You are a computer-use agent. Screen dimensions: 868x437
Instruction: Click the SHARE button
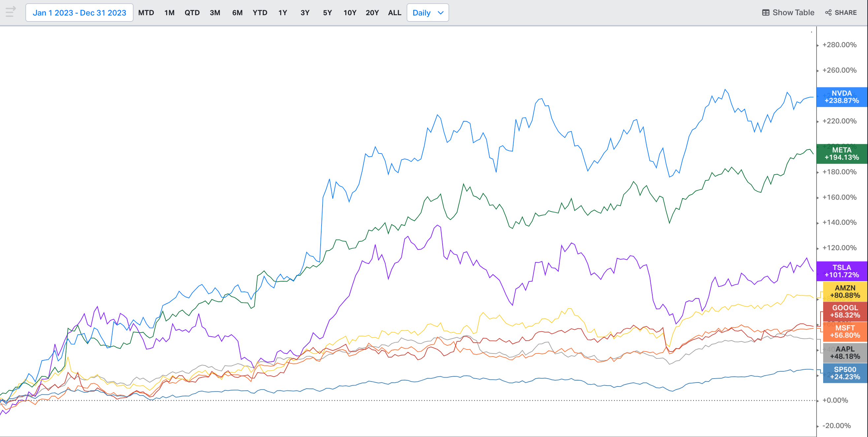[x=841, y=13]
